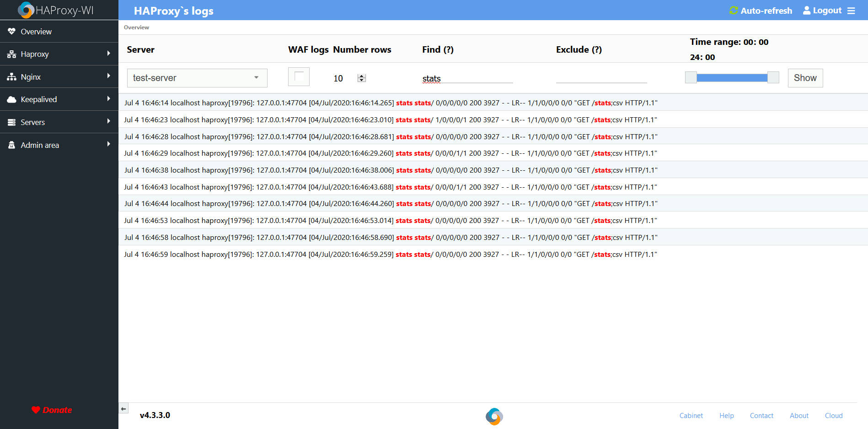
Task: Click the Servers list icon
Action: click(x=11, y=122)
